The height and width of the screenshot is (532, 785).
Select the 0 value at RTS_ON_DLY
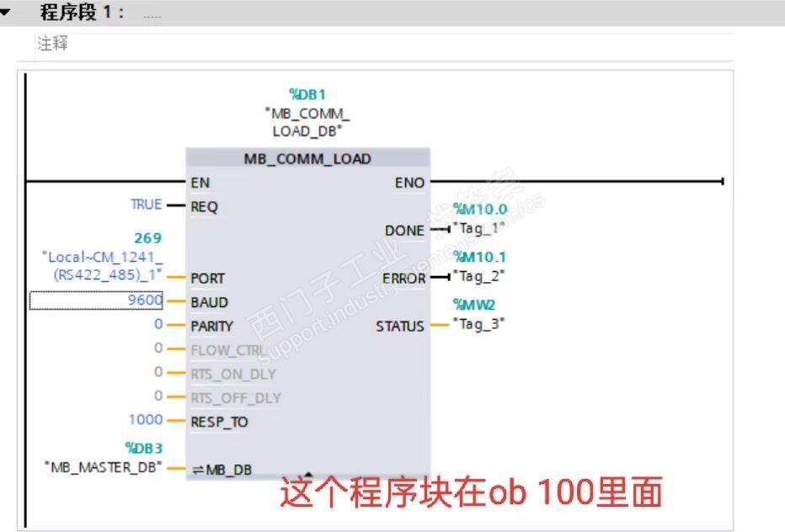point(158,372)
